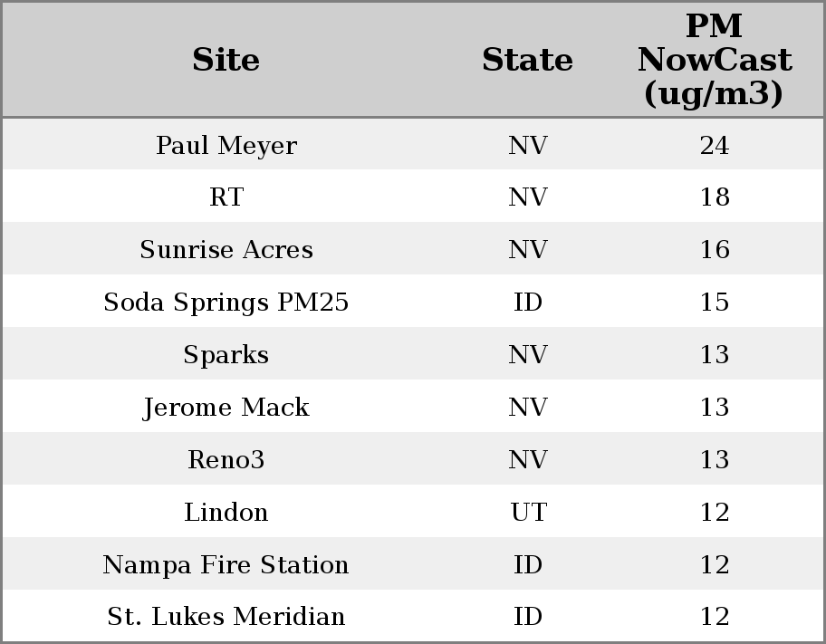Image resolution: width=826 pixels, height=644 pixels.
Task: Click the PM value 24
Action: (x=714, y=146)
